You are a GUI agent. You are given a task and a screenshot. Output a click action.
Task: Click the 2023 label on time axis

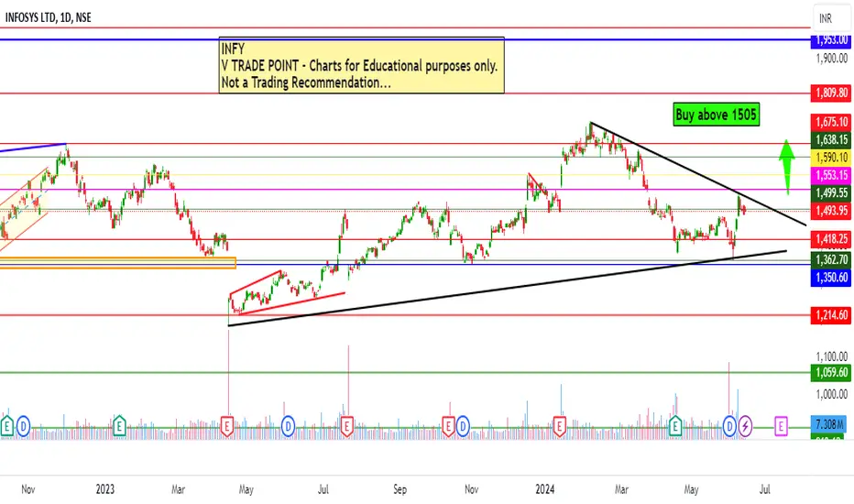pos(105,488)
